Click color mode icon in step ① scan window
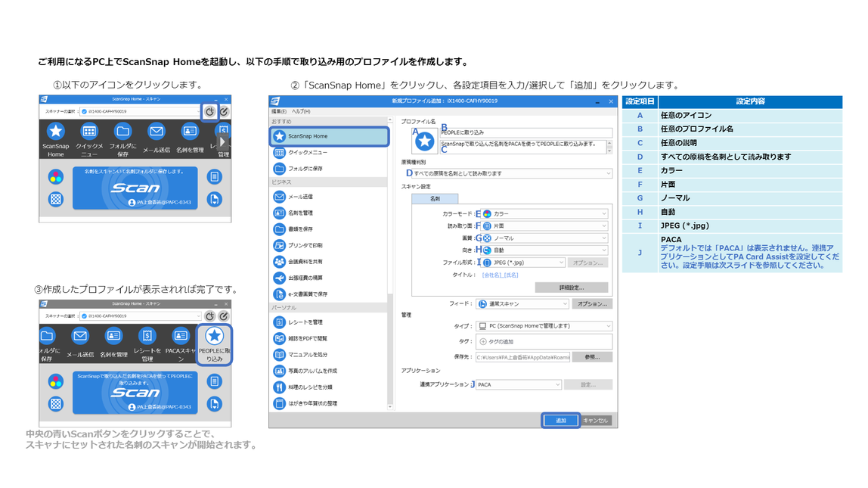Image resolution: width=868 pixels, height=488 pixels. [56, 177]
